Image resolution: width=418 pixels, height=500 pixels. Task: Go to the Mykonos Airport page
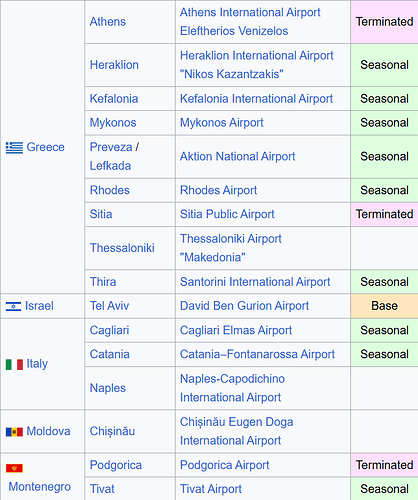coord(222,123)
